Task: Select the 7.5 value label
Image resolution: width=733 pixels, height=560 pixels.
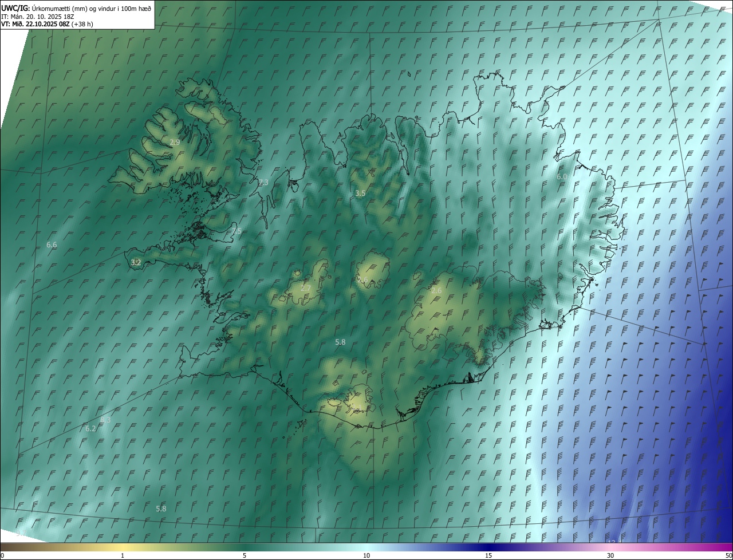Action: click(237, 231)
